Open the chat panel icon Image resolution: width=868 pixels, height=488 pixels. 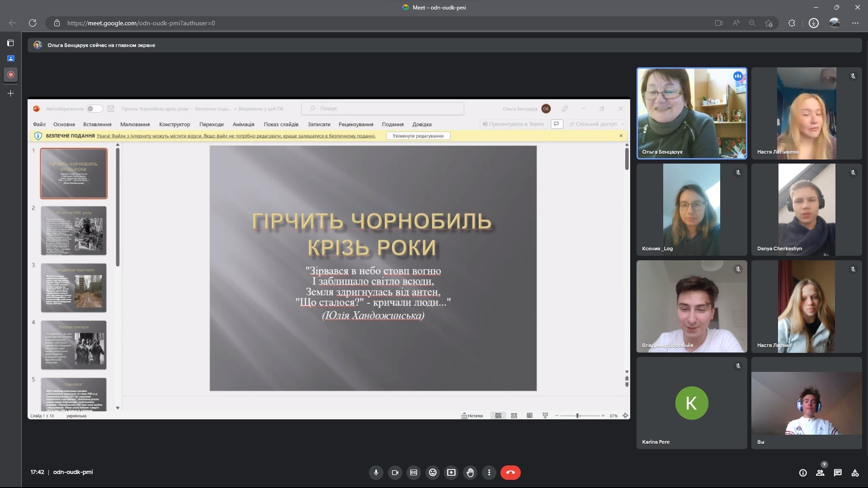click(x=838, y=473)
